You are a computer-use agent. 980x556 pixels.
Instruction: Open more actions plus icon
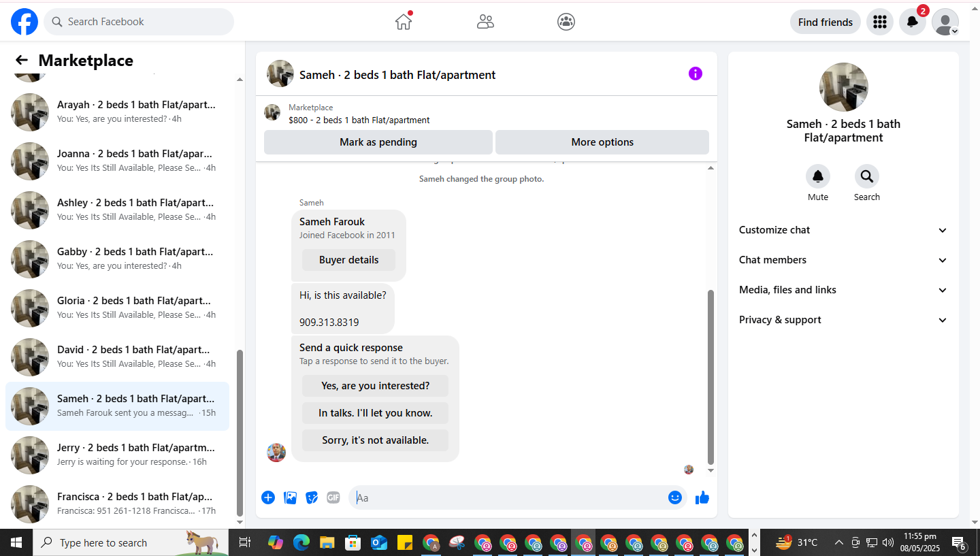point(268,497)
